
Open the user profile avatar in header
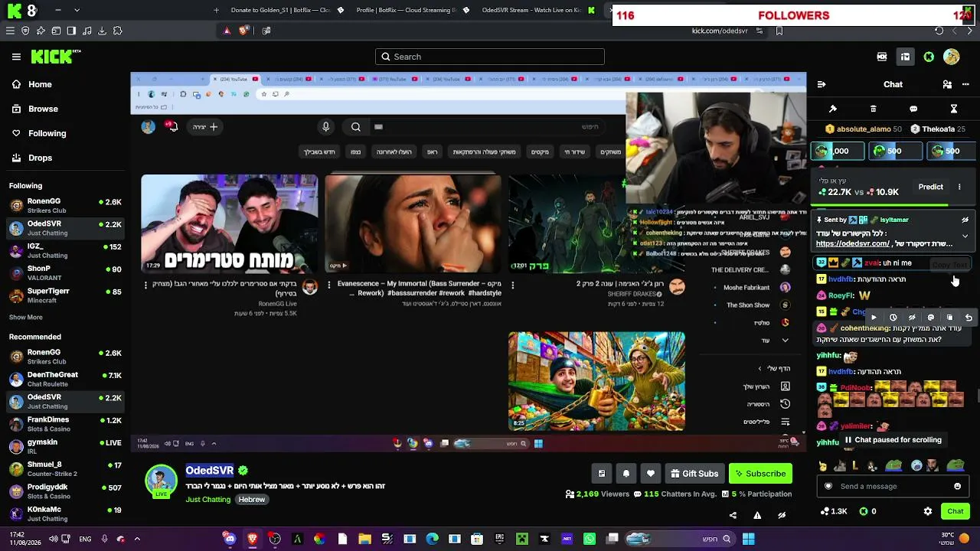(x=952, y=57)
